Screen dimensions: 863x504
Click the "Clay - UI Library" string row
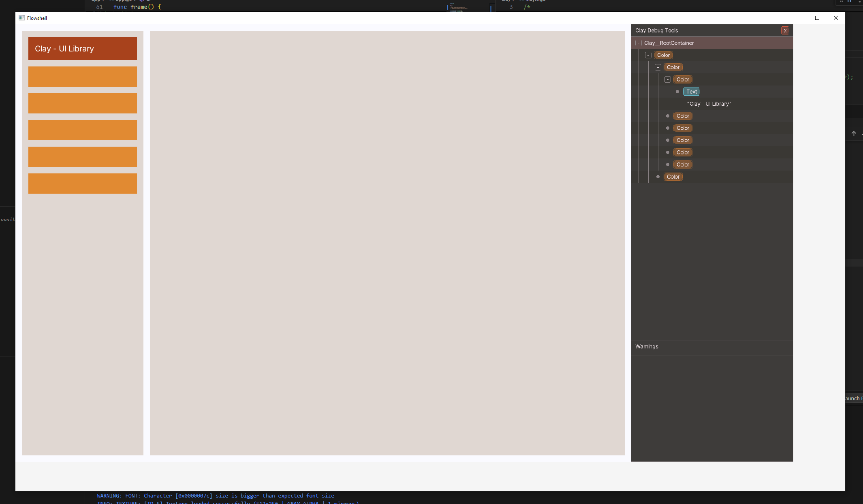pos(709,104)
